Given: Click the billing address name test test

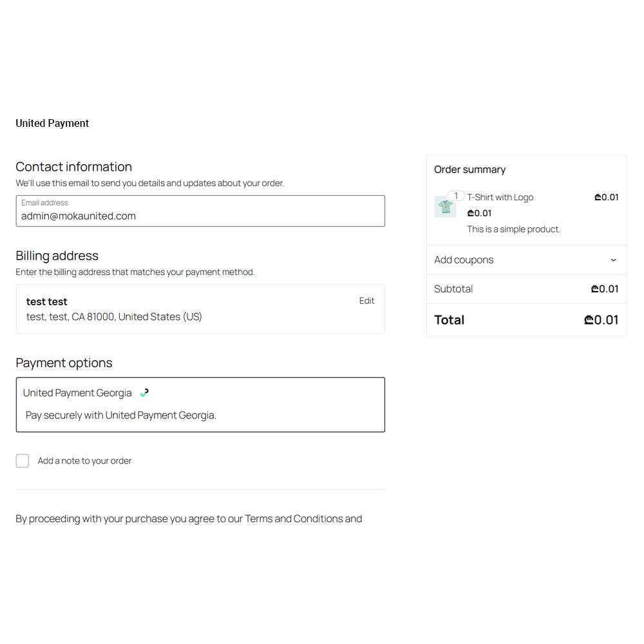Looking at the screenshot, I should [46, 301].
